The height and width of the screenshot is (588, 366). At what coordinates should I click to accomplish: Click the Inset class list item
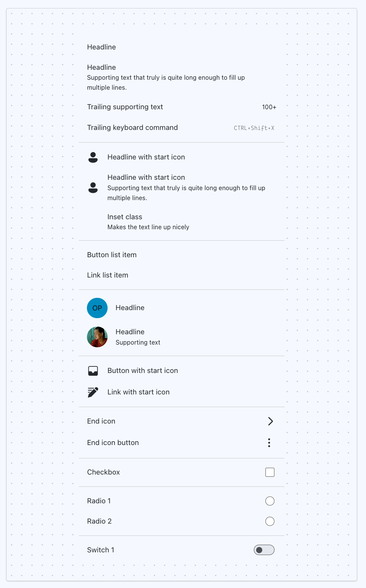pyautogui.click(x=125, y=217)
